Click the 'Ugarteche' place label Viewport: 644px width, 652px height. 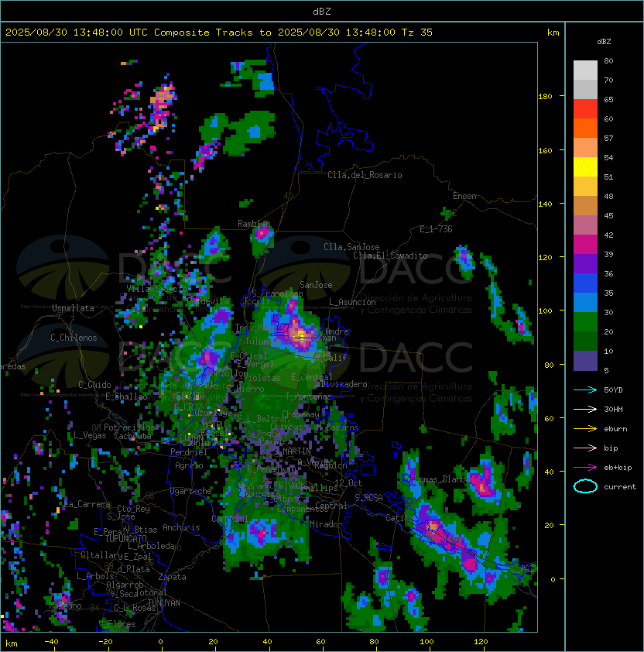click(191, 491)
